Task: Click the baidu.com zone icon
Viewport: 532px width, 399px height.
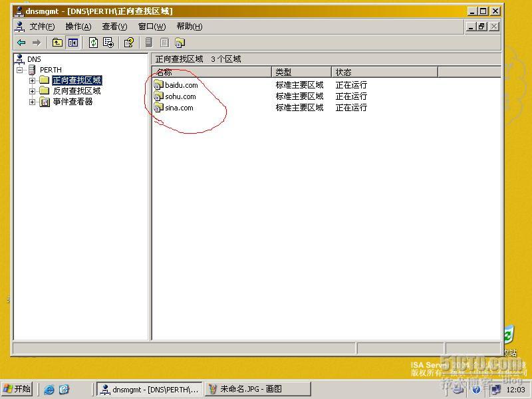Action: coord(158,84)
